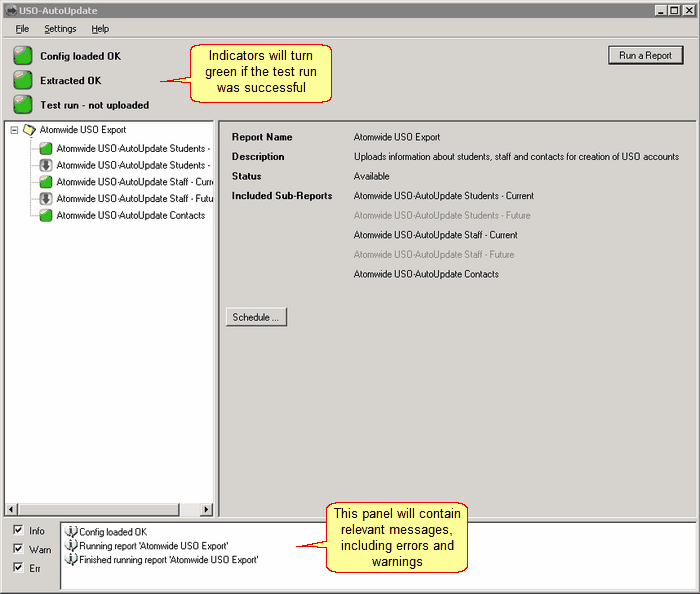Maximize the USO-AutoUpdate window
This screenshot has height=594, width=700.
point(675,10)
